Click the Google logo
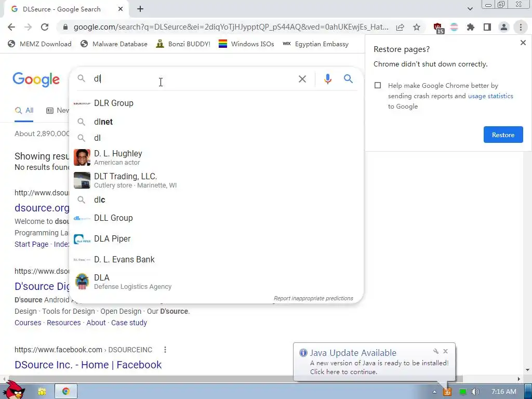Viewport: 532px width, 399px height. (x=36, y=79)
